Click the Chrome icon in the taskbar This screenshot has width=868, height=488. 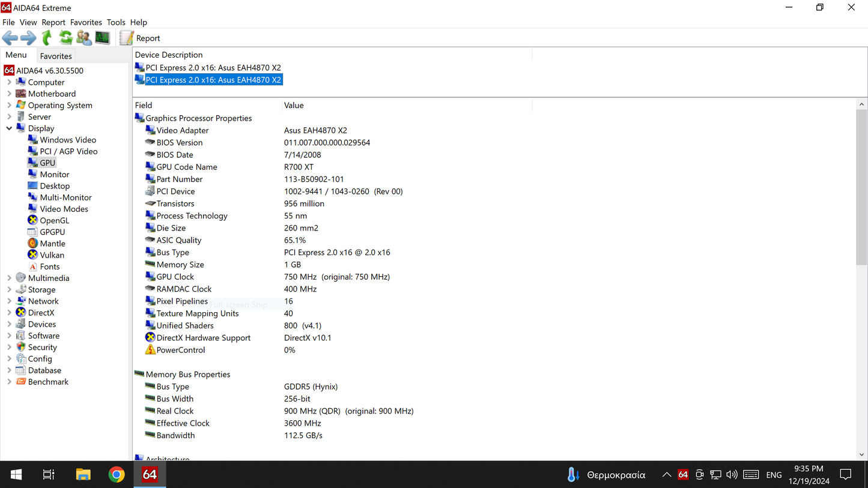117,475
